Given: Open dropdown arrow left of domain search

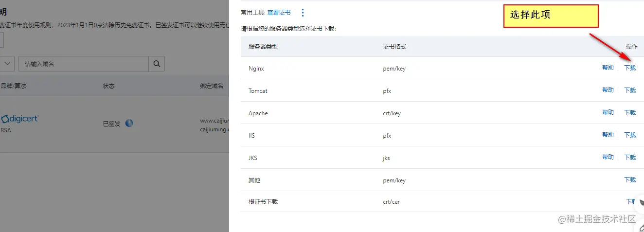Looking at the screenshot, I should 7,64.
